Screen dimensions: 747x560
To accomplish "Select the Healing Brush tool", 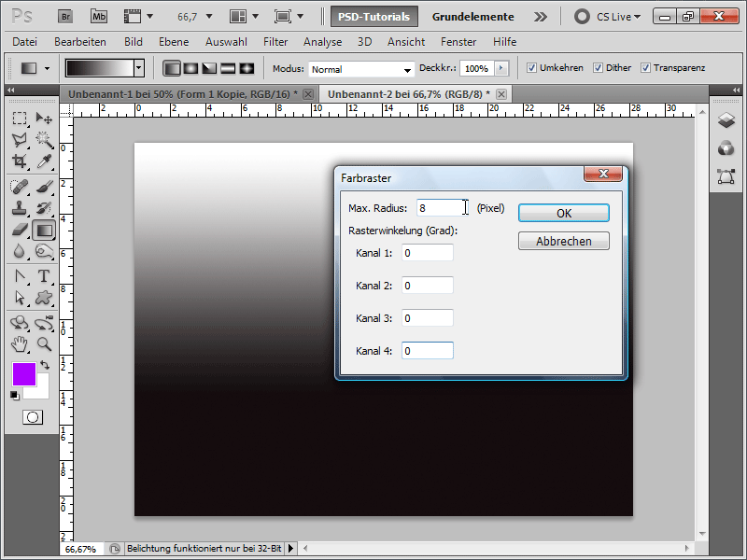I will pyautogui.click(x=20, y=186).
